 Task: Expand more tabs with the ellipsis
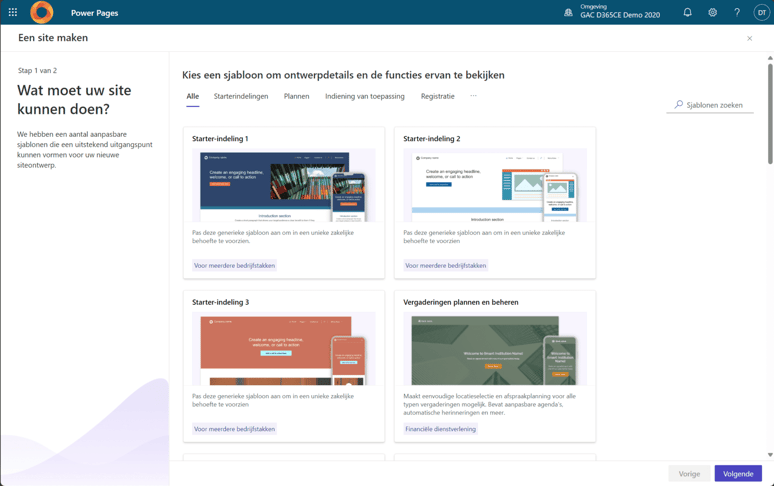[473, 96]
